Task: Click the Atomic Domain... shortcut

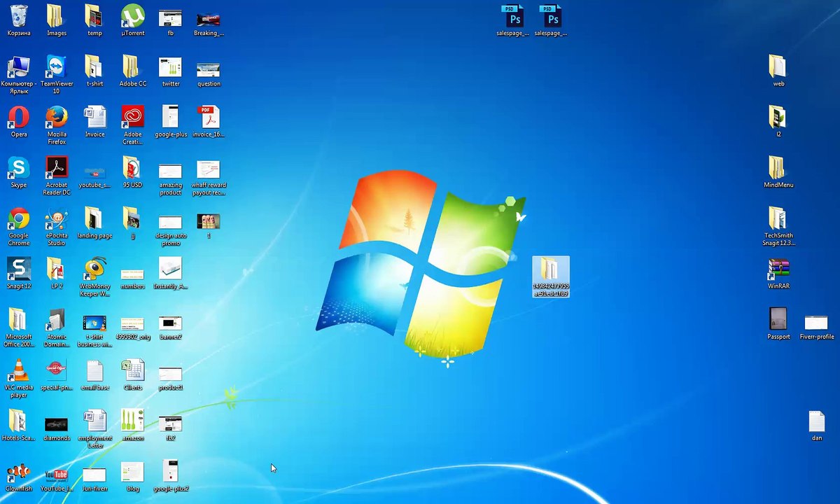Action: click(x=57, y=327)
